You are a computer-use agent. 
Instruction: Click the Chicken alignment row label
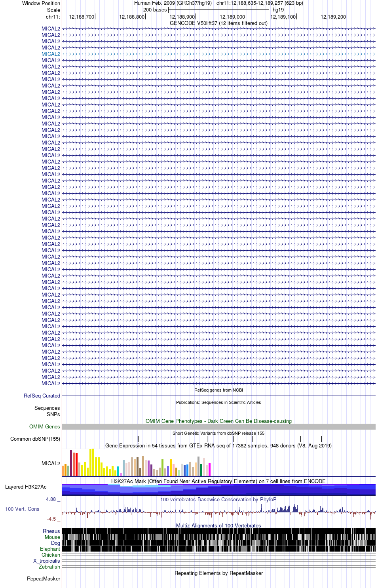(51, 555)
